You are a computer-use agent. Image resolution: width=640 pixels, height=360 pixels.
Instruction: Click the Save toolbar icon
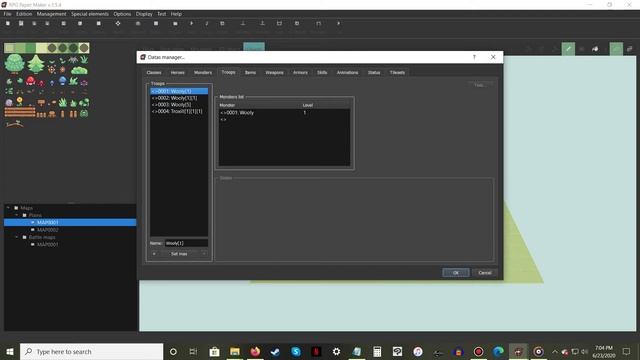(x=34, y=24)
